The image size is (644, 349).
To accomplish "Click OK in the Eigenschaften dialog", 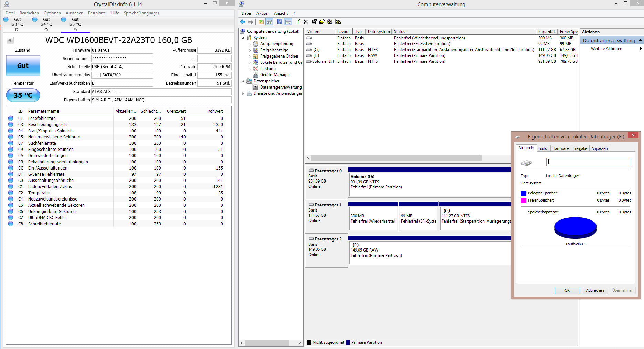I will (x=567, y=290).
